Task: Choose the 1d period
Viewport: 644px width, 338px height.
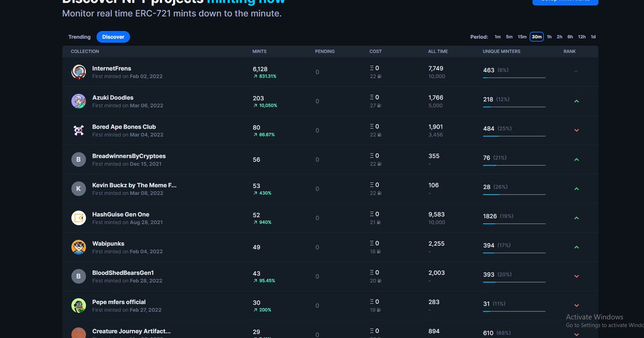Action: 593,37
